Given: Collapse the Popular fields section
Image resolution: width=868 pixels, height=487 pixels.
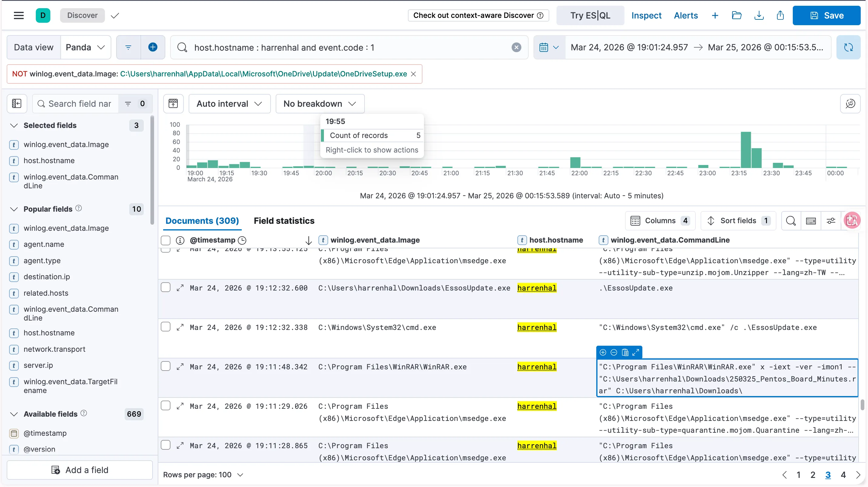Looking at the screenshot, I should [14, 210].
